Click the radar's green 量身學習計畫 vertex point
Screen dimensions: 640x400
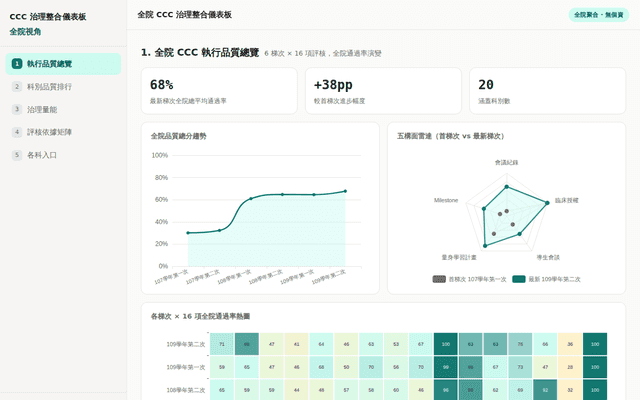[x=485, y=246]
